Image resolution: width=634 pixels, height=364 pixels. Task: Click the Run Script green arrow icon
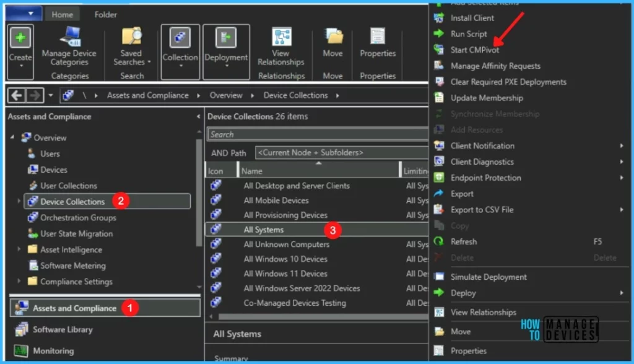click(x=439, y=34)
